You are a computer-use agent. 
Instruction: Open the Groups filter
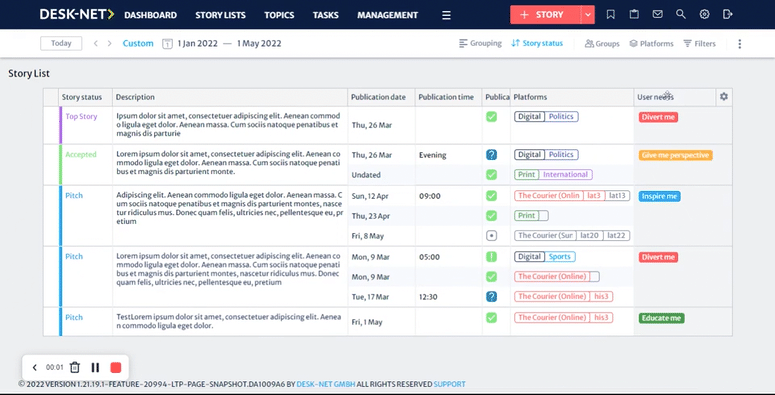pos(602,44)
